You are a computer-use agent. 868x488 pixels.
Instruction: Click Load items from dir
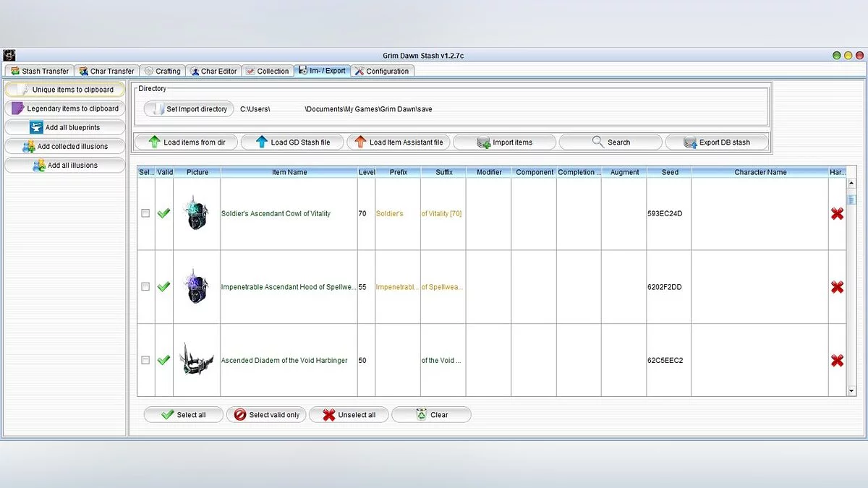[x=186, y=142]
